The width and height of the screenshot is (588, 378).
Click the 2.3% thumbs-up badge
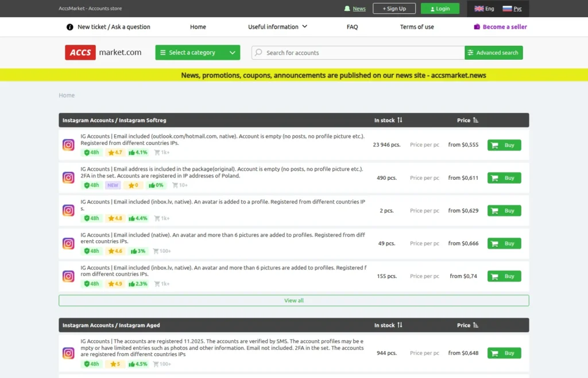[138, 284]
